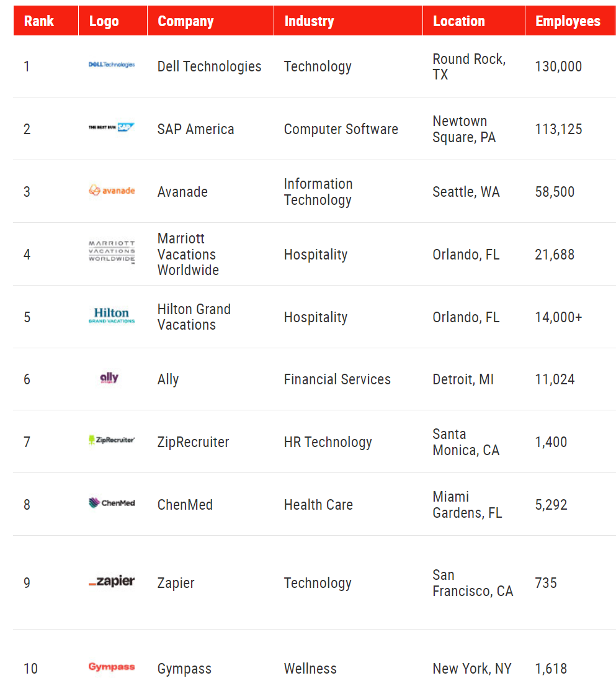Sort by the Rank column header
Screen dimensions: 616x691
(39, 21)
